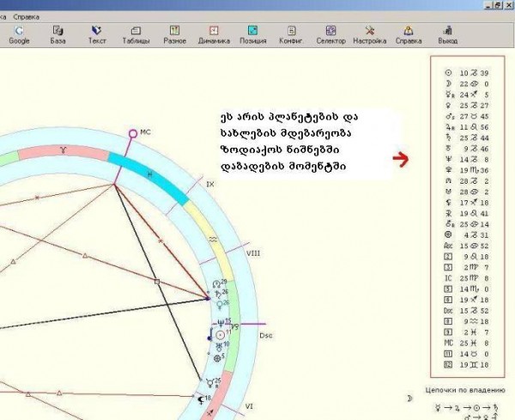Image resolution: width=515 pixels, height=420 pixels.
Task: Click the Dsc label on chart
Action: tap(265, 335)
